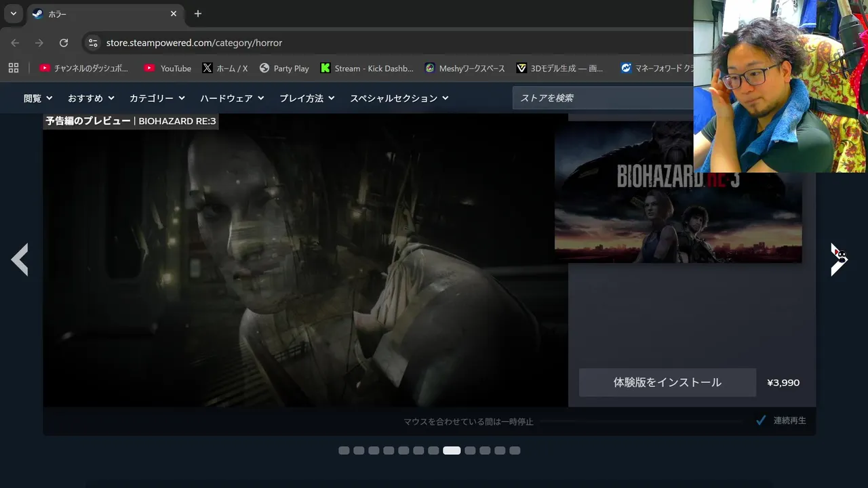Open a new browser tab

click(198, 14)
